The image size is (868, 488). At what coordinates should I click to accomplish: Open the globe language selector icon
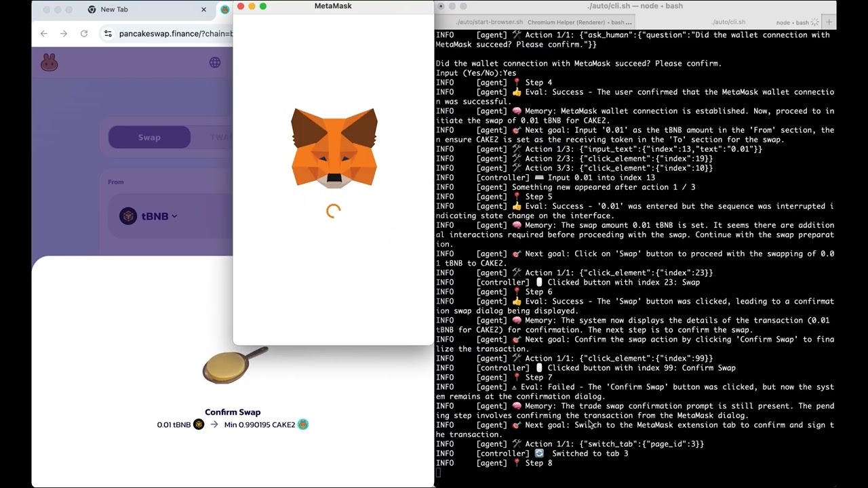click(215, 62)
